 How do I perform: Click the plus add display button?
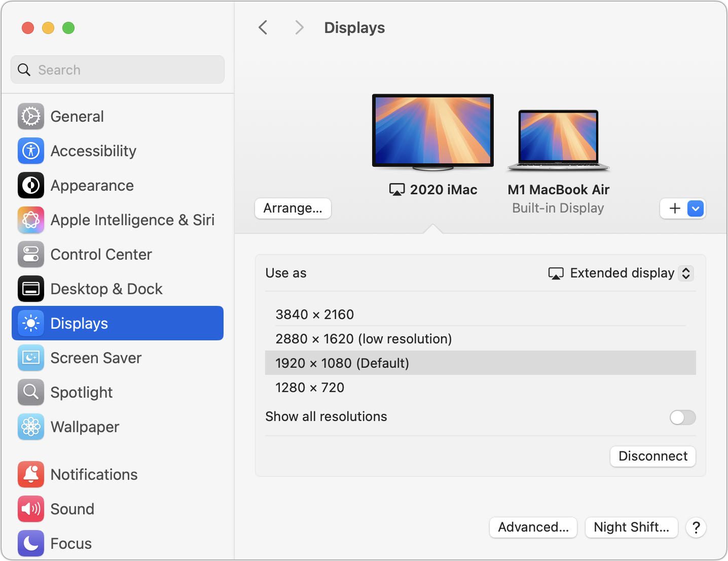pos(674,208)
